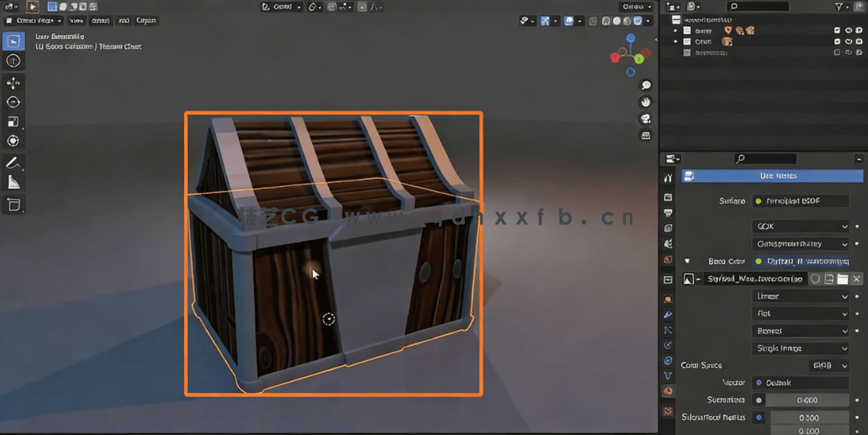Open the Object Data triangle tab

pyautogui.click(x=668, y=375)
